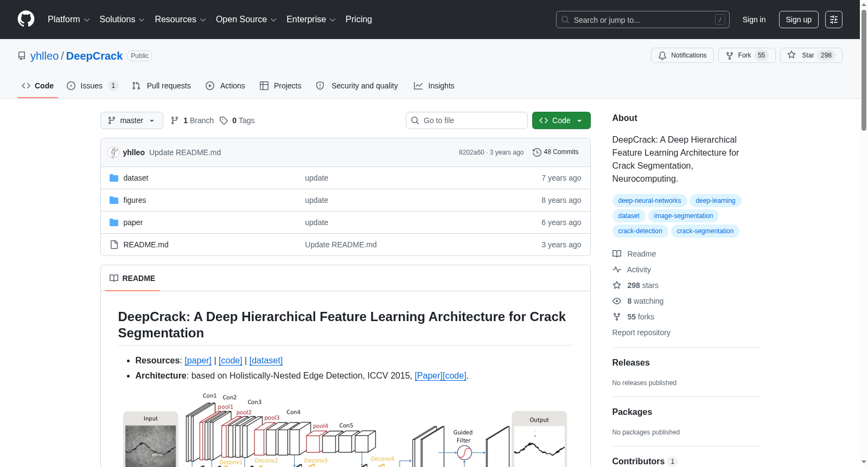Expand the Platform menu
Screen dimensions: 868x467
point(68,20)
